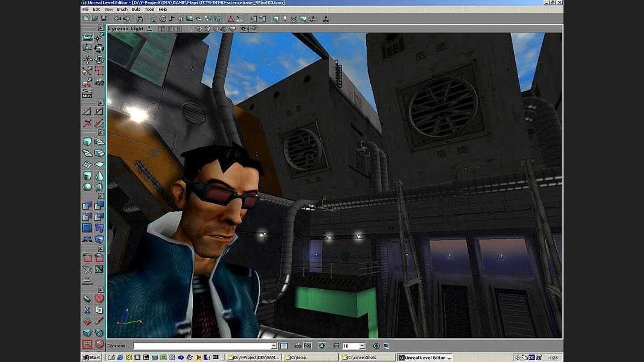Open the Edit menu
This screenshot has width=644, height=362.
coord(96,9)
